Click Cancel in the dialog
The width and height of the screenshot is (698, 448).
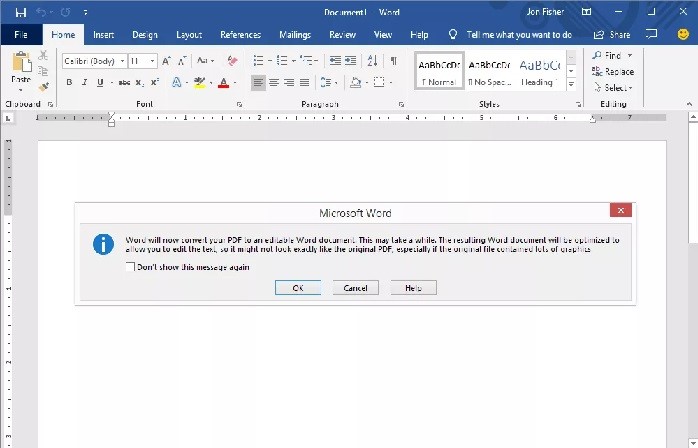pos(356,288)
